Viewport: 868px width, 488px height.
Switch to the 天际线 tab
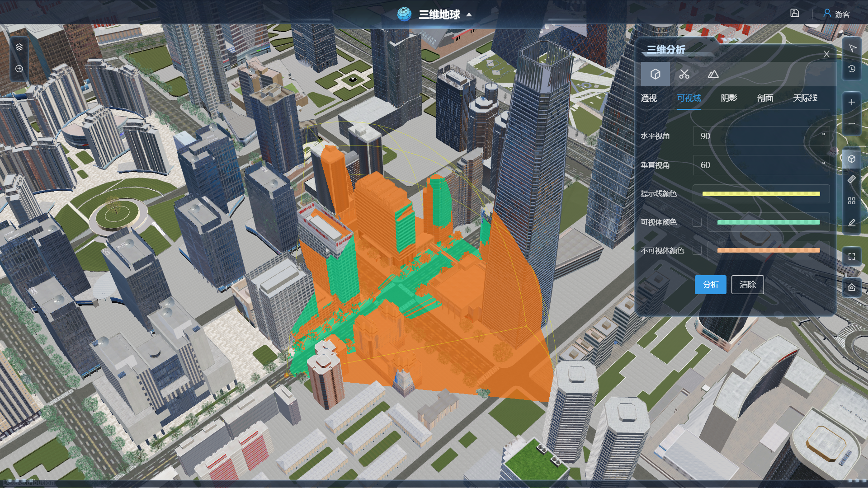[805, 98]
